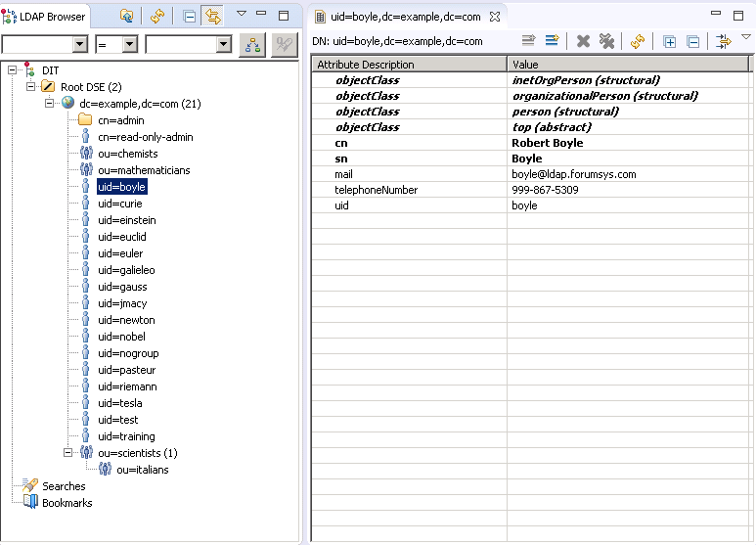The height and width of the screenshot is (545, 756).
Task: Select the uid=galieleo entry
Action: click(x=126, y=270)
